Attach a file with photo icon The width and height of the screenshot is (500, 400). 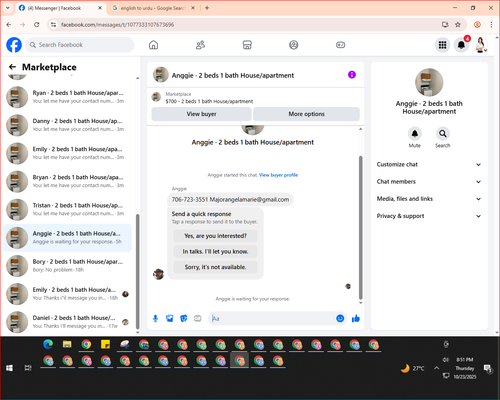[x=170, y=319]
